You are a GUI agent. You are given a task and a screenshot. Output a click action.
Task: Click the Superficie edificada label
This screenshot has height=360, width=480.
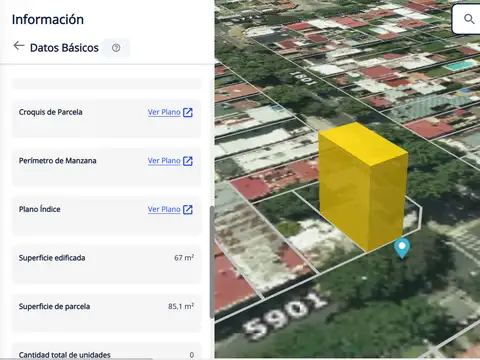(52, 258)
